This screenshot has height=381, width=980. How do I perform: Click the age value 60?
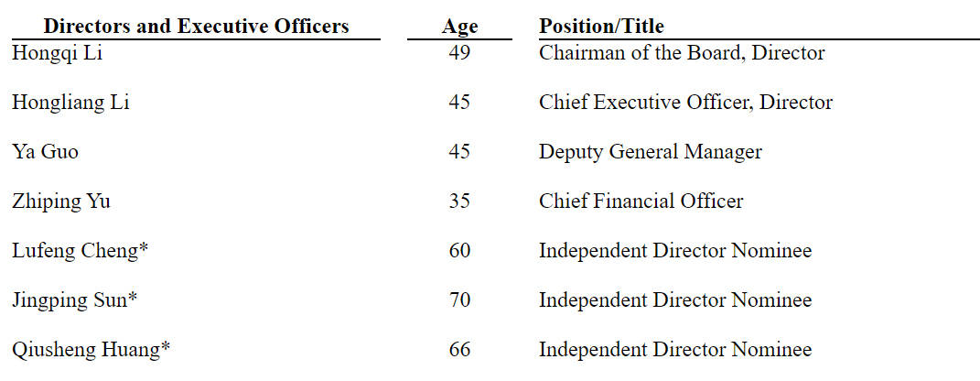[459, 251]
